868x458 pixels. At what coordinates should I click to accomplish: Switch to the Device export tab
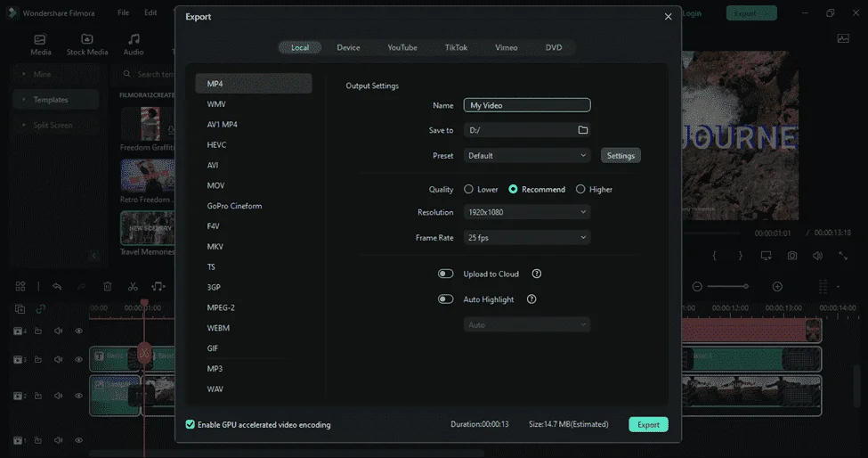coord(348,47)
